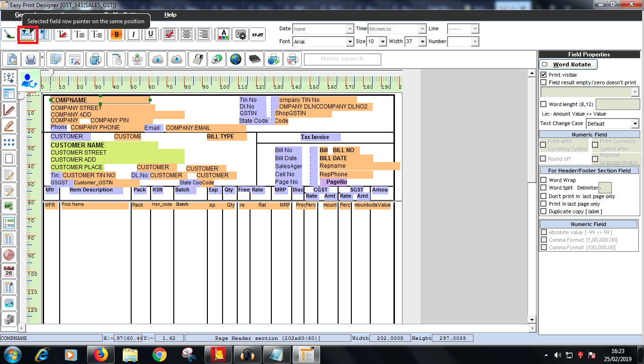644x364 pixels.
Task: Click the calendar 26 date icon
Action: (9, 271)
